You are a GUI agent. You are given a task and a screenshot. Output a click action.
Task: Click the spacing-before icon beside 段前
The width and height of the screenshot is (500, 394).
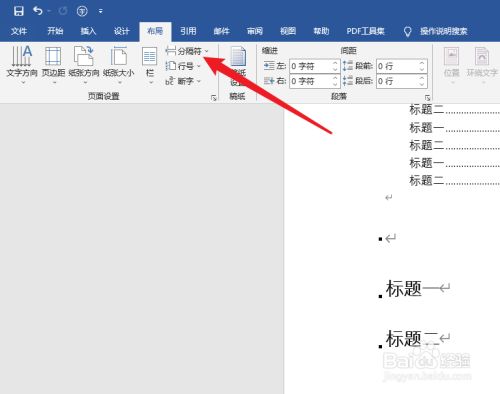(348, 66)
